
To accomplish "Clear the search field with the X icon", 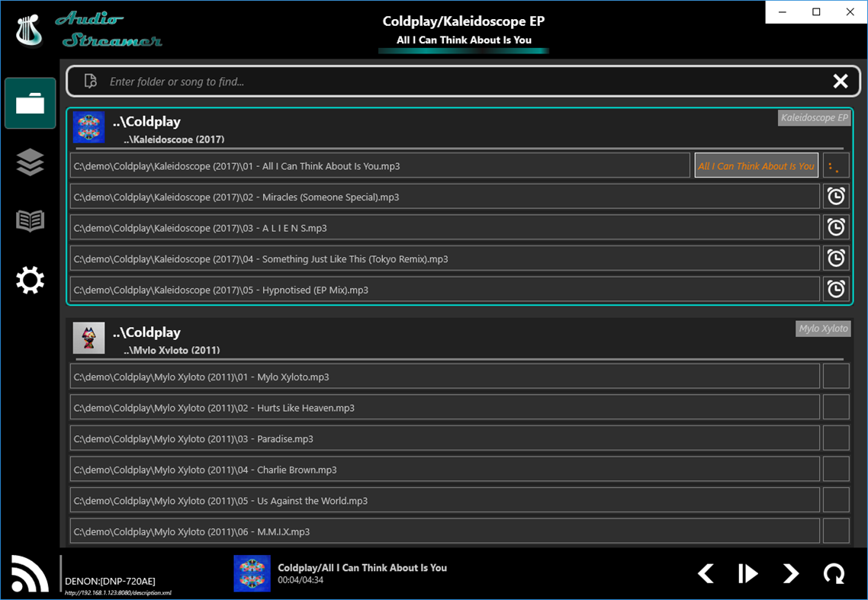I will coord(841,80).
